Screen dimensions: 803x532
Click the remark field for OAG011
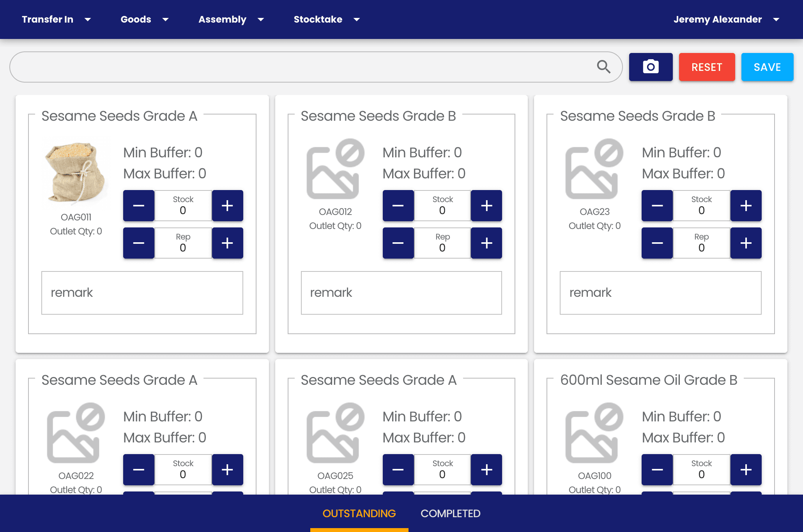point(142,293)
